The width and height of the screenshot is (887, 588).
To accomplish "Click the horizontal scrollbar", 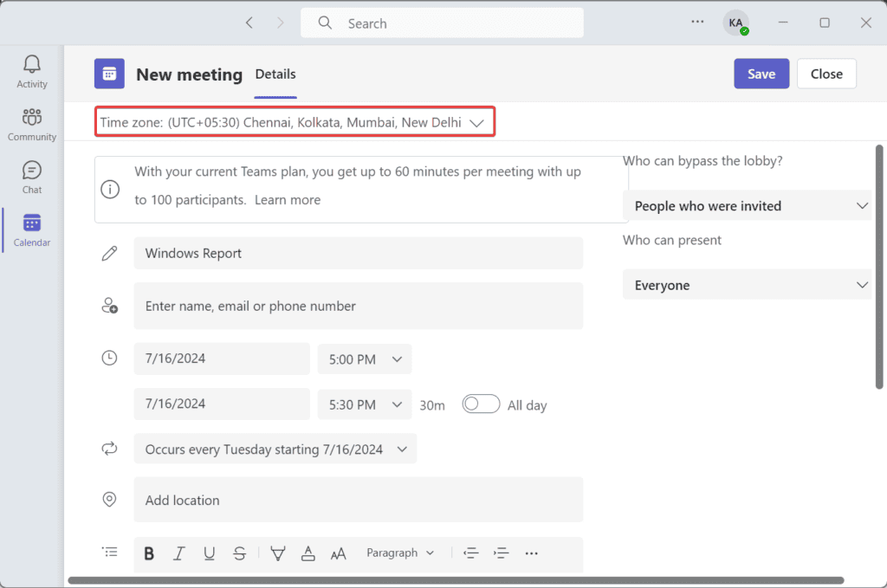I will pyautogui.click(x=456, y=580).
